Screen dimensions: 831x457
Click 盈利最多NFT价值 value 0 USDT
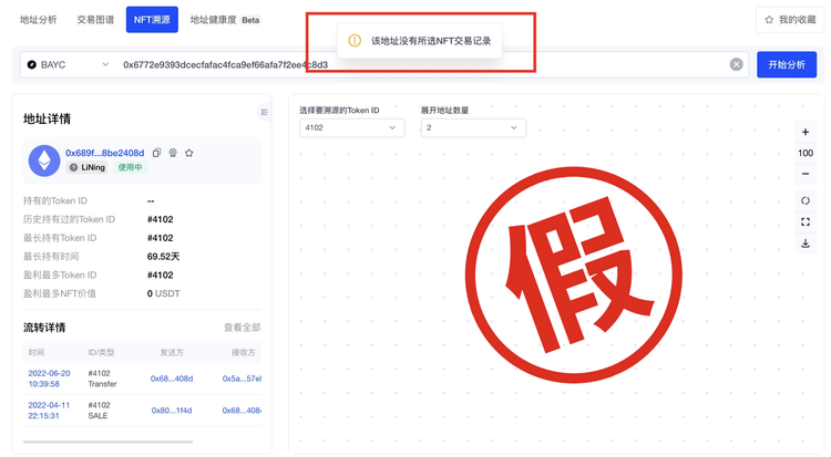click(x=163, y=294)
